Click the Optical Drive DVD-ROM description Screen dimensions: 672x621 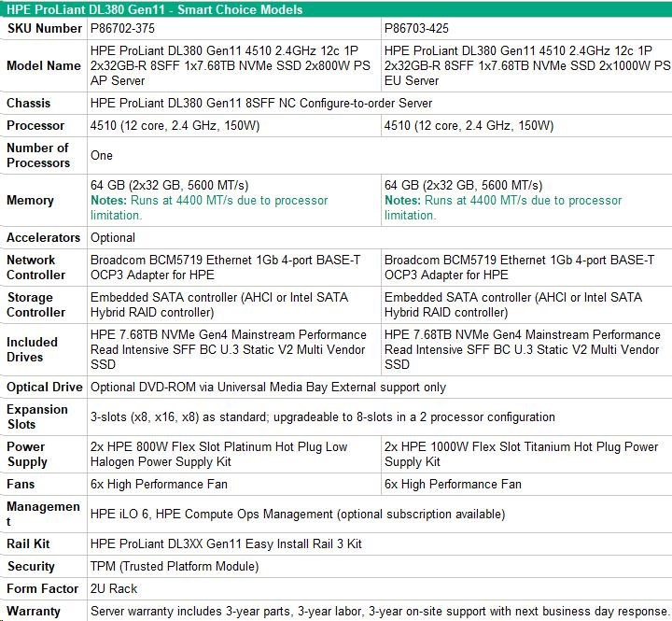[x=268, y=387]
